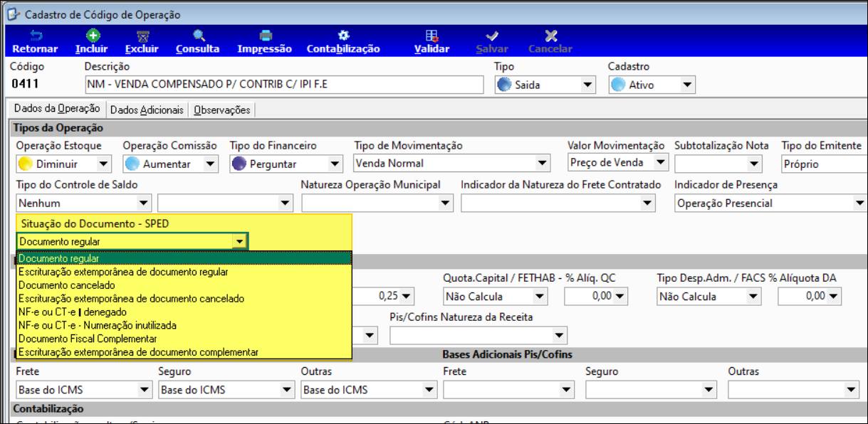Open the Observações tab

tap(222, 110)
